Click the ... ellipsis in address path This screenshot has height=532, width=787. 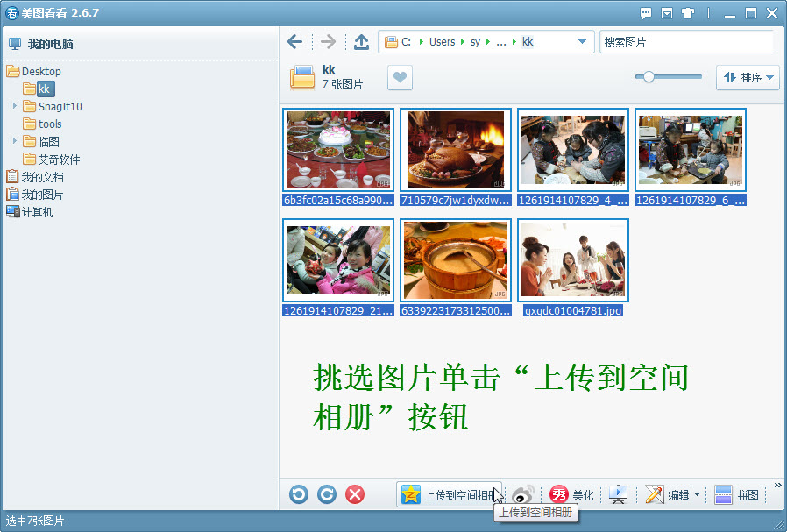tap(501, 42)
